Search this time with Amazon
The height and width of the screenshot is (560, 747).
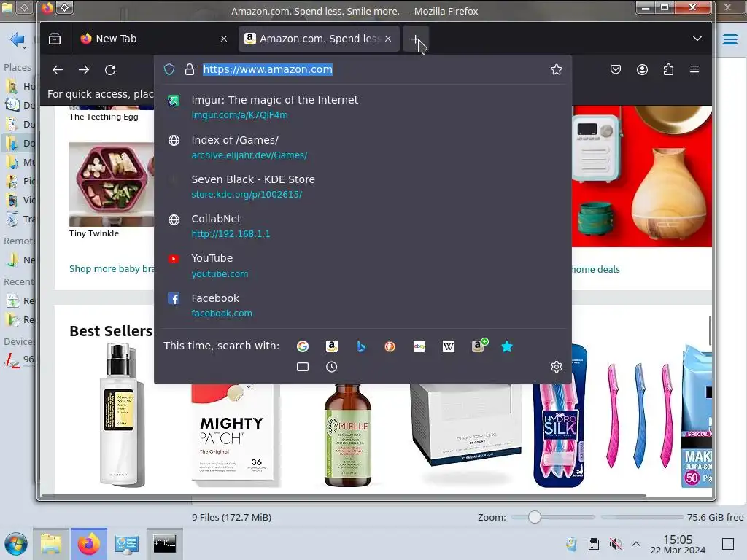(x=332, y=346)
